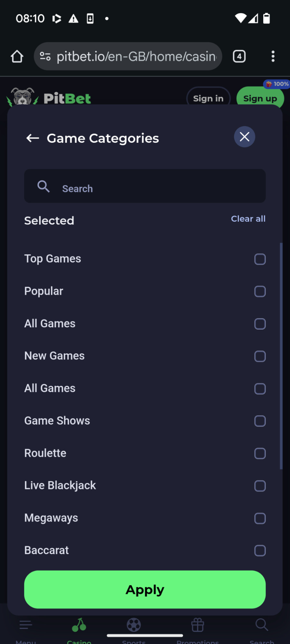This screenshot has width=290, height=644.
Task: Open the browser home page icon
Action: [17, 57]
